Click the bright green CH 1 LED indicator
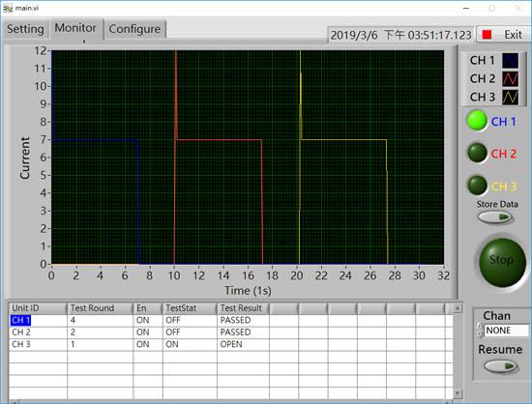The height and width of the screenshot is (404, 532). pyautogui.click(x=477, y=120)
